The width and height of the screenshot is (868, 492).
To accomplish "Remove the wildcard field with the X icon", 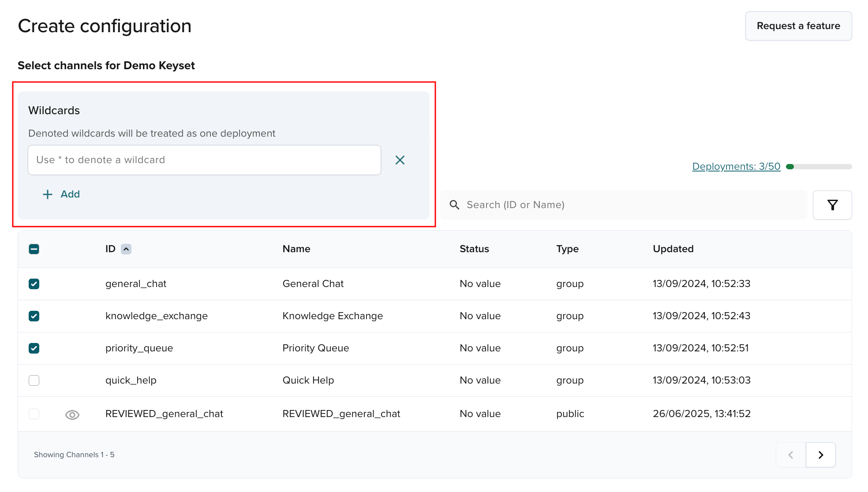I will [400, 160].
